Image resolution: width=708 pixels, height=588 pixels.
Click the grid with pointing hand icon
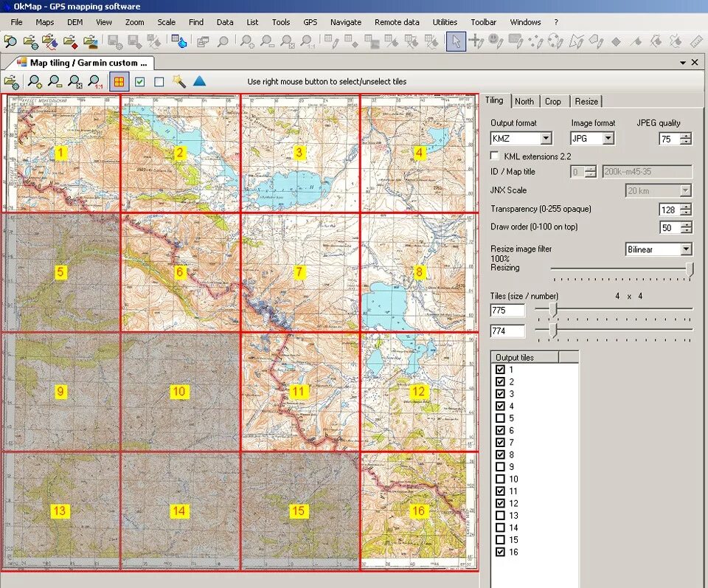click(179, 41)
